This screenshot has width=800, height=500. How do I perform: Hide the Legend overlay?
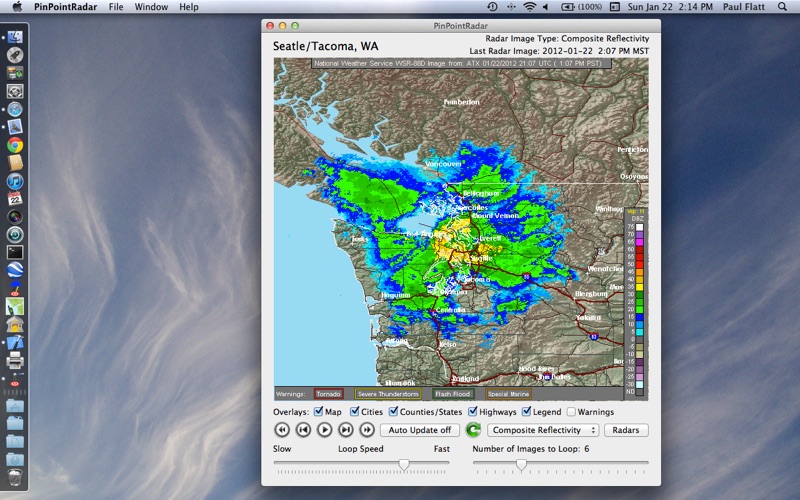click(x=527, y=411)
